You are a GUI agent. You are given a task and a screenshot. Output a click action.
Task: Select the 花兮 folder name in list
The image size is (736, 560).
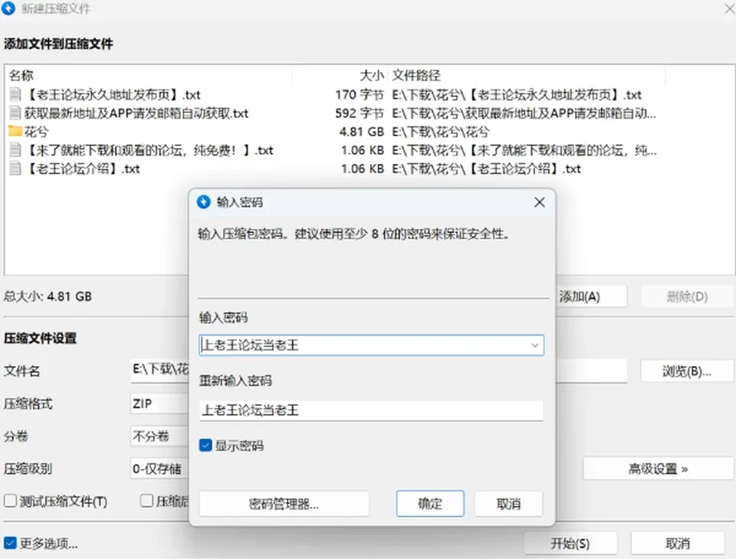coord(36,131)
